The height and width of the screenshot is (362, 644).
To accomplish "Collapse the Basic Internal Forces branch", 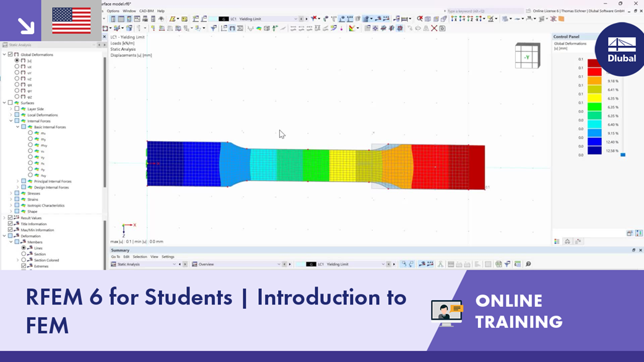I will (17, 127).
